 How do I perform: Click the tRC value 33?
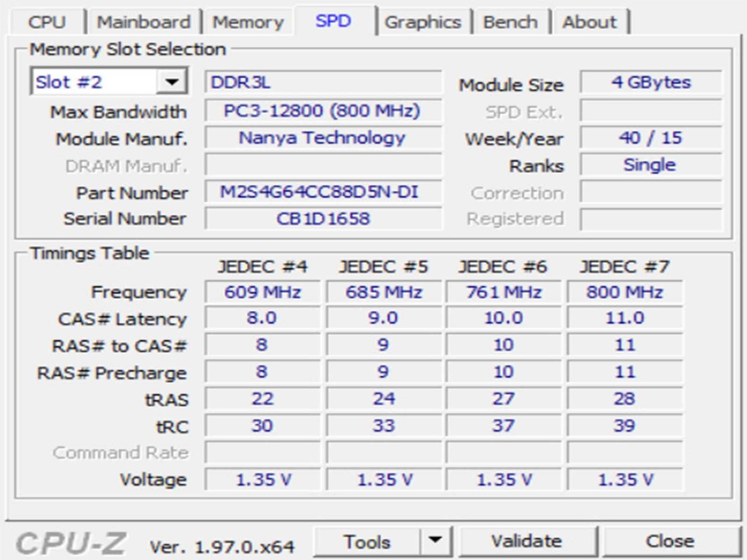(x=384, y=426)
